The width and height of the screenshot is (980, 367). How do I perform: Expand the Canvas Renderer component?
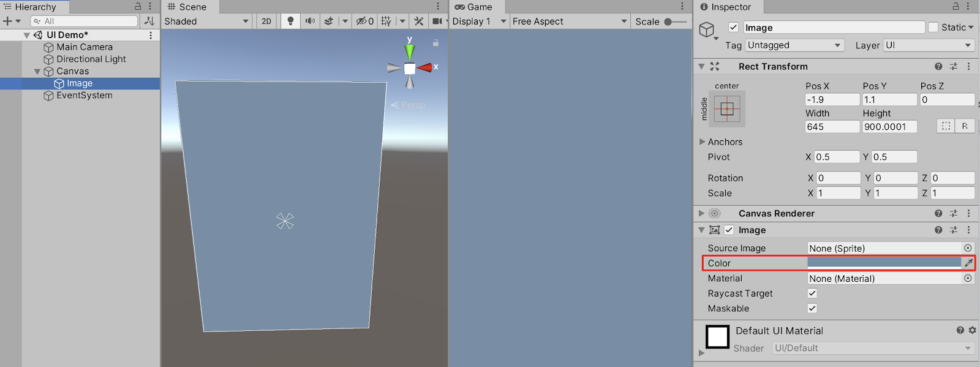(x=702, y=213)
